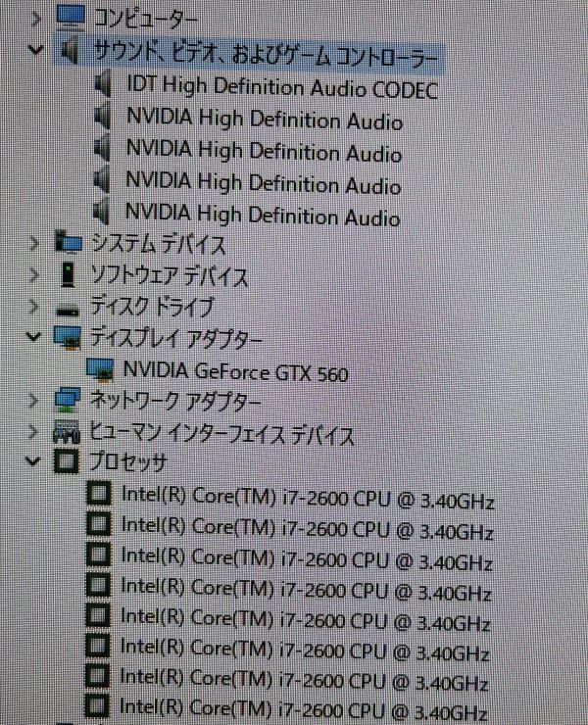Click the drive icon beside ディスク ドライブ
Image resolution: width=588 pixels, height=725 pixels.
68,312
